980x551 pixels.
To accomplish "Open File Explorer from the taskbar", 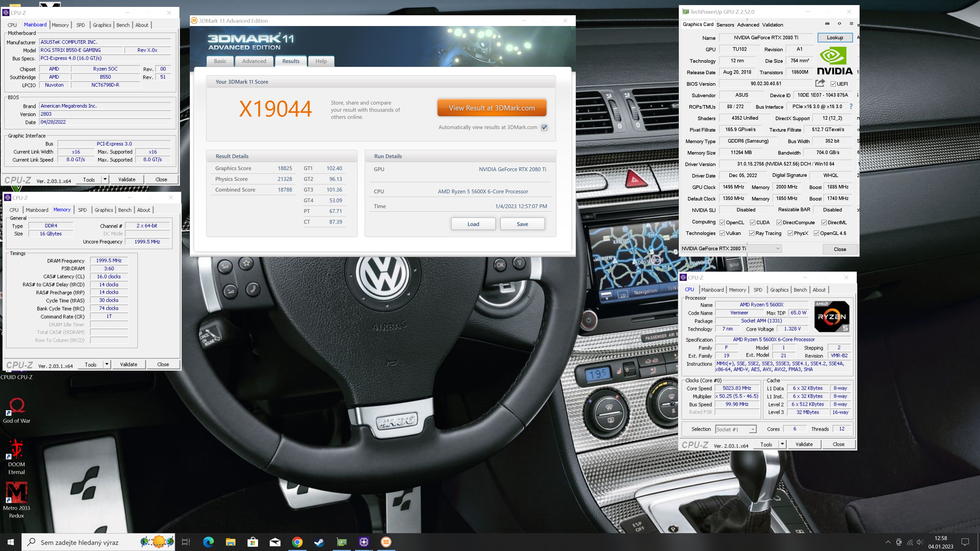I will (230, 542).
